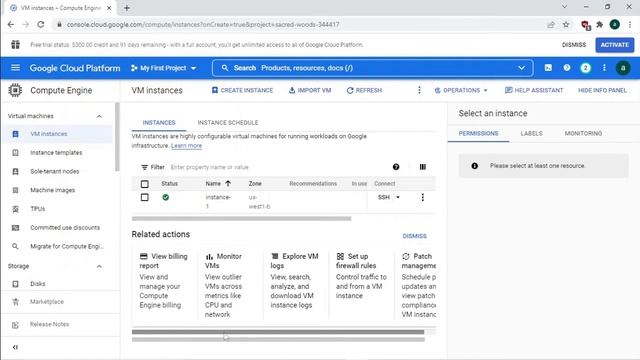Image resolution: width=640 pixels, height=360 pixels.
Task: Dismiss the Related actions section
Action: tap(414, 236)
